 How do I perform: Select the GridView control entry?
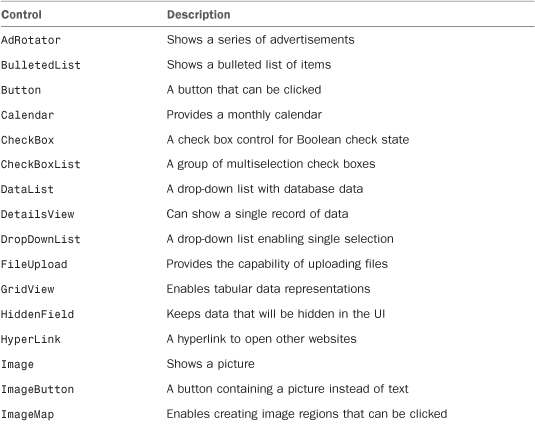28,289
